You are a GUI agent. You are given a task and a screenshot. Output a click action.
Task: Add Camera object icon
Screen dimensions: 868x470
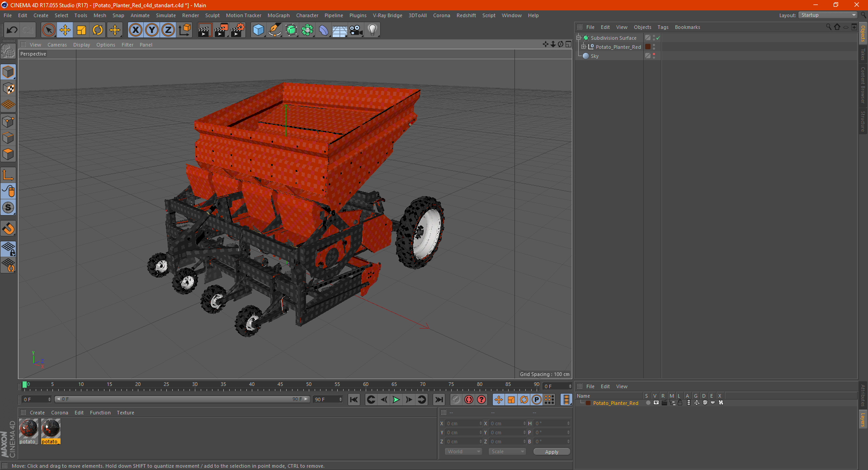point(356,30)
